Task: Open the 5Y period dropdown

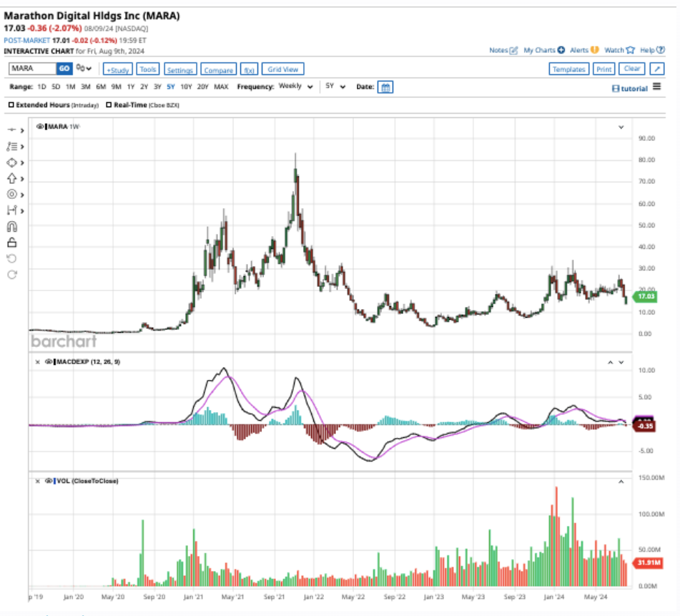Action: pyautogui.click(x=335, y=87)
